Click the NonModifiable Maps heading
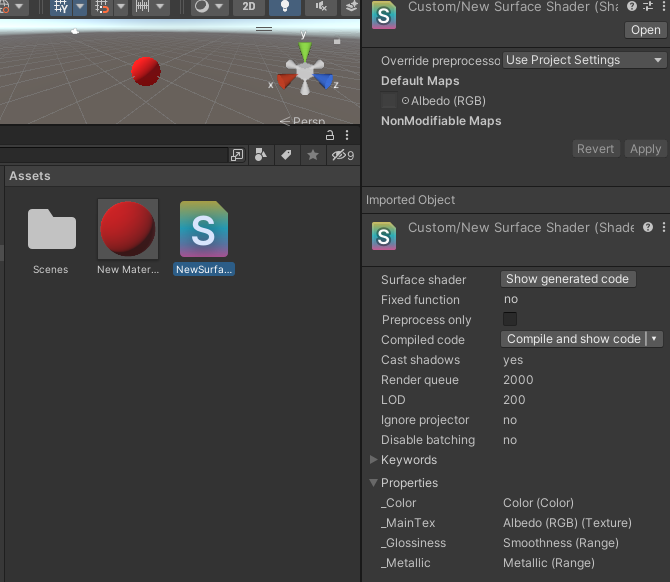Viewport: 670px width, 582px height. tap(441, 121)
